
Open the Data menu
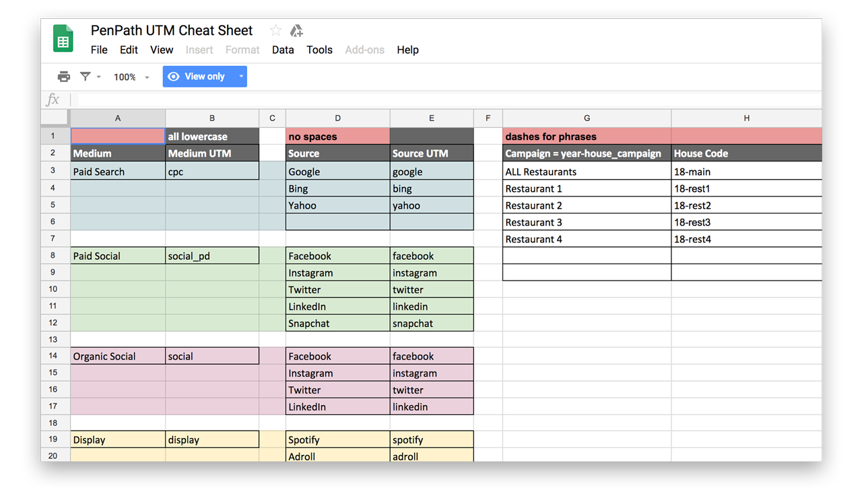283,49
